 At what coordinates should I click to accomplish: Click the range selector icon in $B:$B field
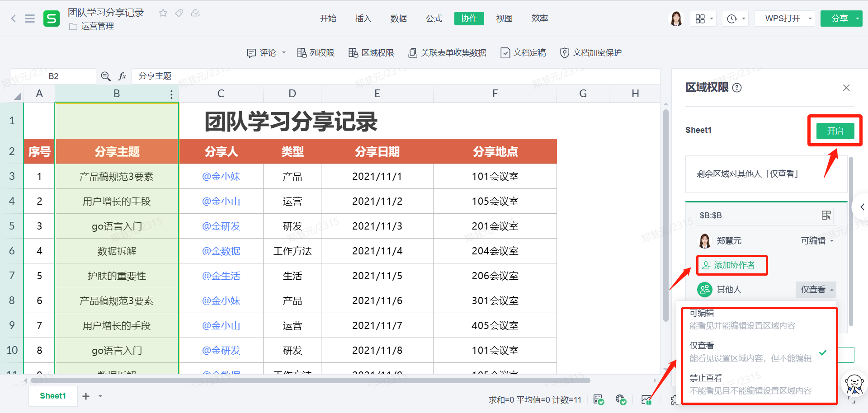click(826, 216)
